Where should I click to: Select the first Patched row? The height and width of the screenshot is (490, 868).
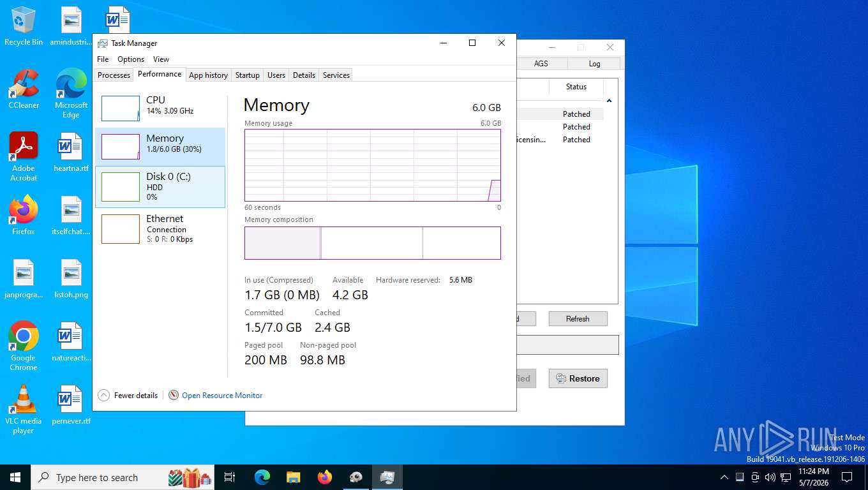[x=560, y=114]
